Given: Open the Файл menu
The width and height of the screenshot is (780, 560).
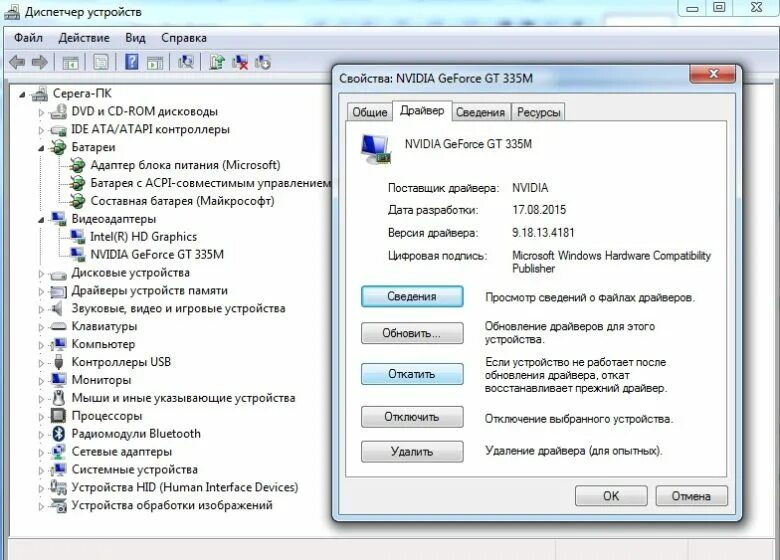Looking at the screenshot, I should [x=28, y=38].
